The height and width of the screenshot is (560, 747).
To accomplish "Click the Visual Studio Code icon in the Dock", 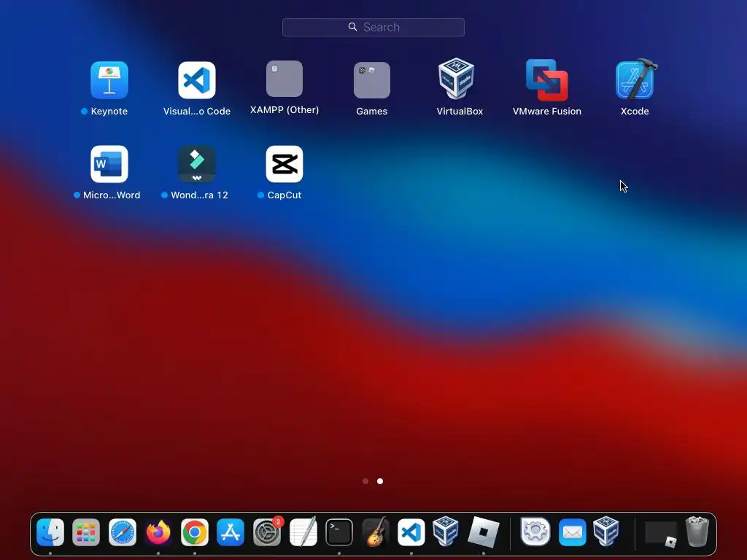I will pos(411,532).
